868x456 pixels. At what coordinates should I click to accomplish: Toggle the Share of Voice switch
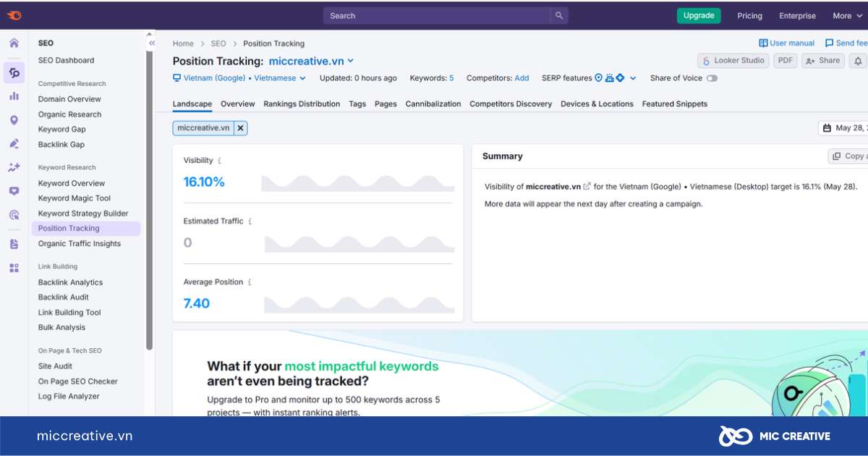[x=712, y=78]
